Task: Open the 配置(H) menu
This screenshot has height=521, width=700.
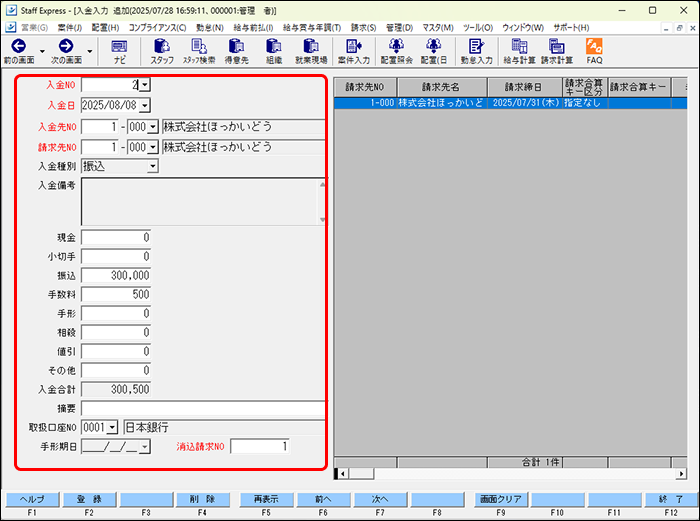Action: click(105, 28)
